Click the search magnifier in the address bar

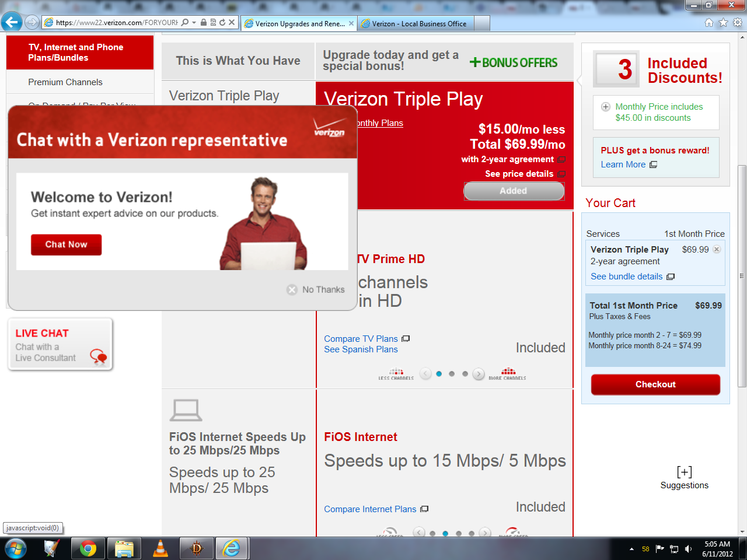[185, 23]
